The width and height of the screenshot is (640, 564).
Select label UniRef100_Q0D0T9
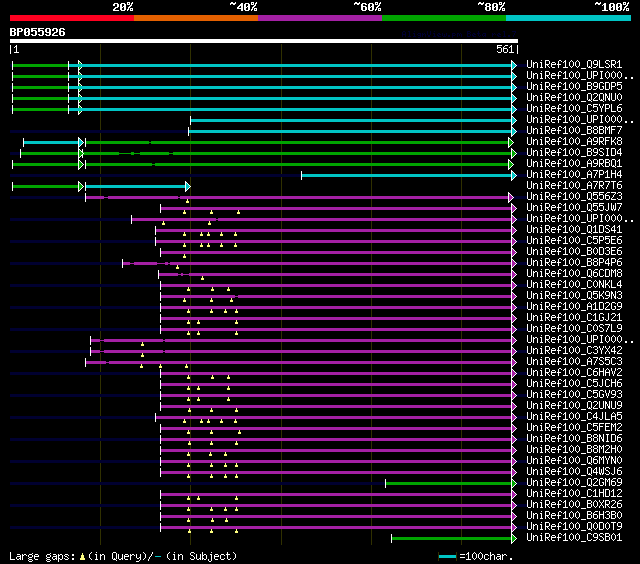click(574, 527)
